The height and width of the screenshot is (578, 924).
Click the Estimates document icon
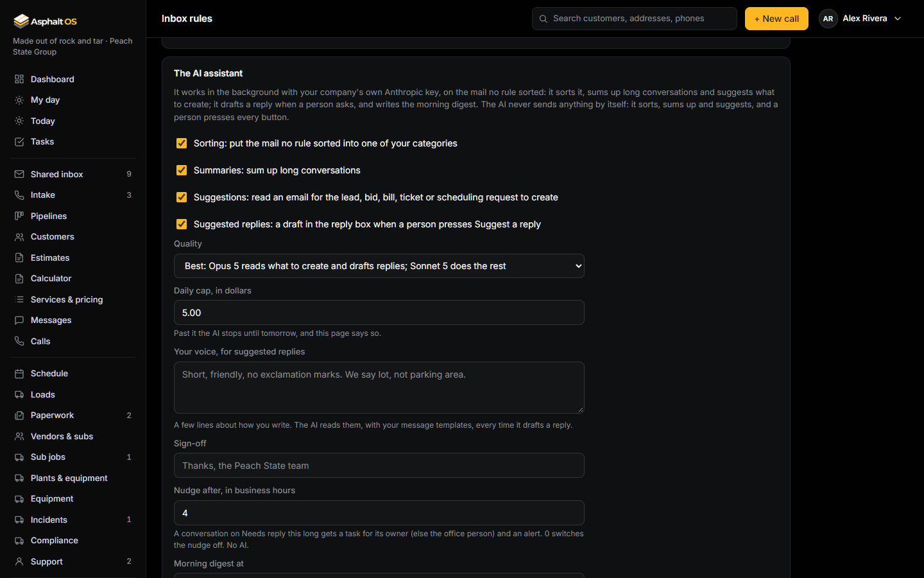pyautogui.click(x=19, y=258)
